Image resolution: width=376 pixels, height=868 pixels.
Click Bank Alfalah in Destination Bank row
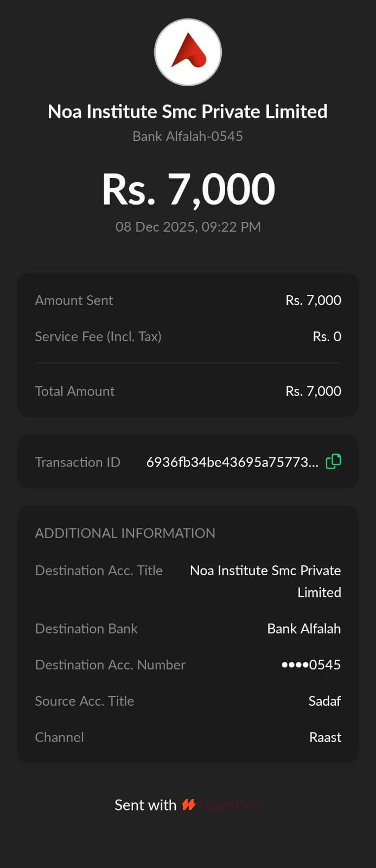tap(304, 629)
